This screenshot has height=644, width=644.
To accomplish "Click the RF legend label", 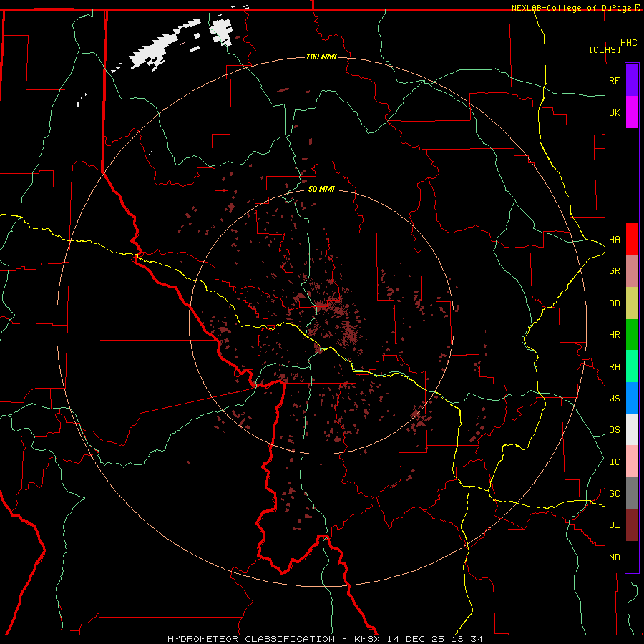I will tap(614, 80).
